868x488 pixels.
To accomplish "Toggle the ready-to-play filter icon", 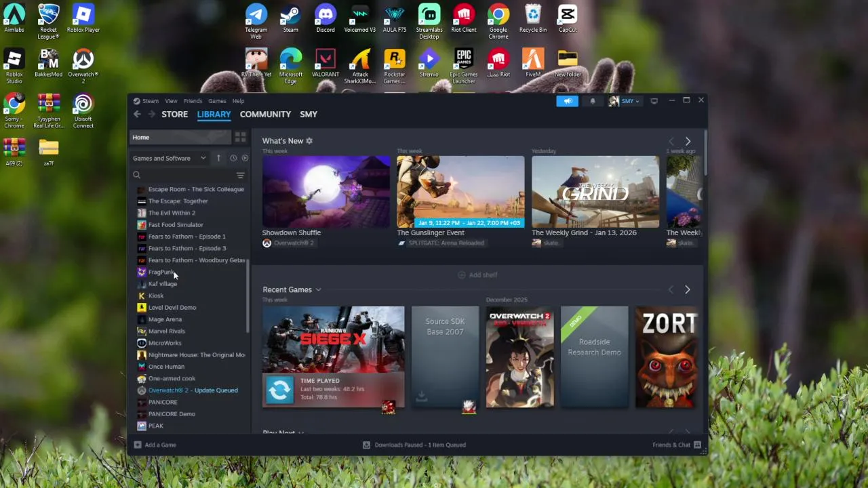I will (x=245, y=158).
